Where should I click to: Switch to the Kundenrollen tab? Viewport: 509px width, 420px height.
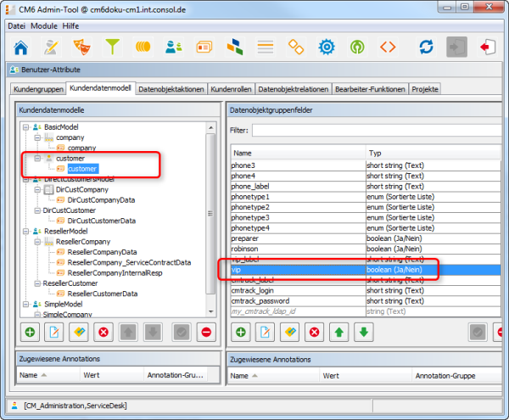point(231,88)
